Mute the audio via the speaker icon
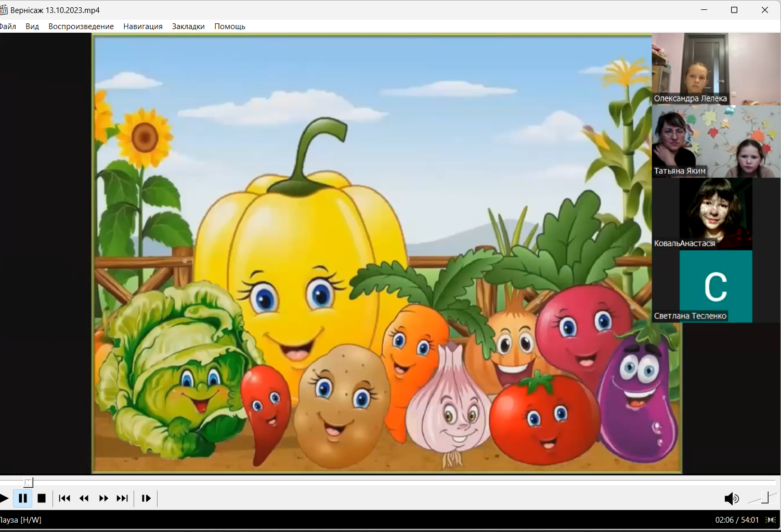This screenshot has height=532, width=781. tap(731, 499)
